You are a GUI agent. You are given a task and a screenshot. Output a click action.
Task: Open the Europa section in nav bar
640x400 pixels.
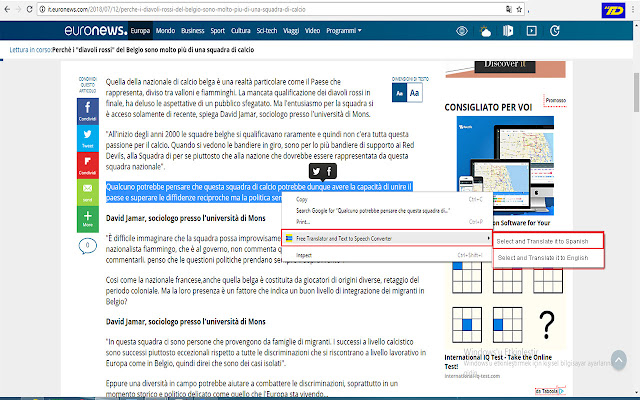click(x=140, y=31)
